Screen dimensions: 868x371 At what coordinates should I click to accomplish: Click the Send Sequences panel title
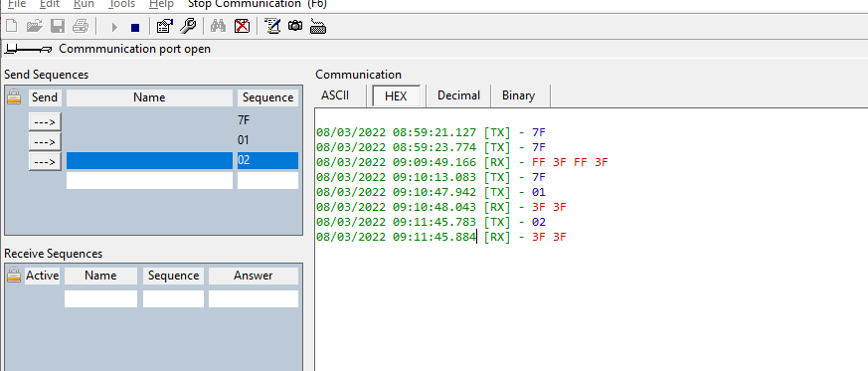(47, 75)
